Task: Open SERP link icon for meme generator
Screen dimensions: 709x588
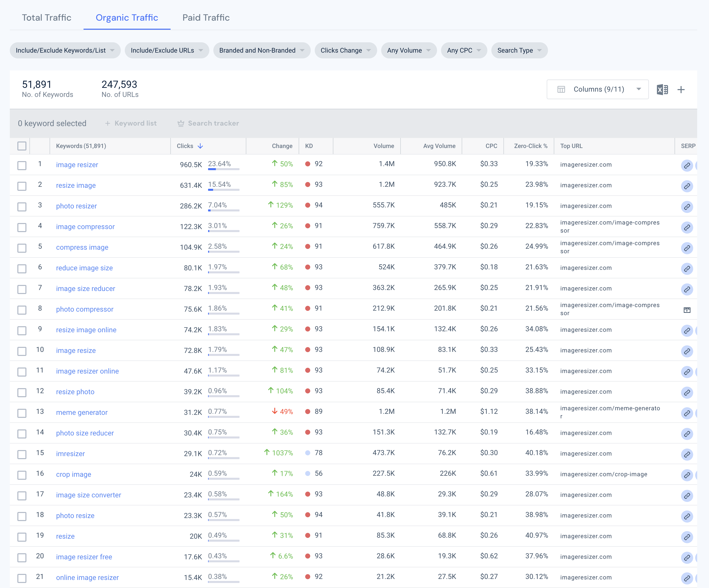Action: click(x=687, y=413)
